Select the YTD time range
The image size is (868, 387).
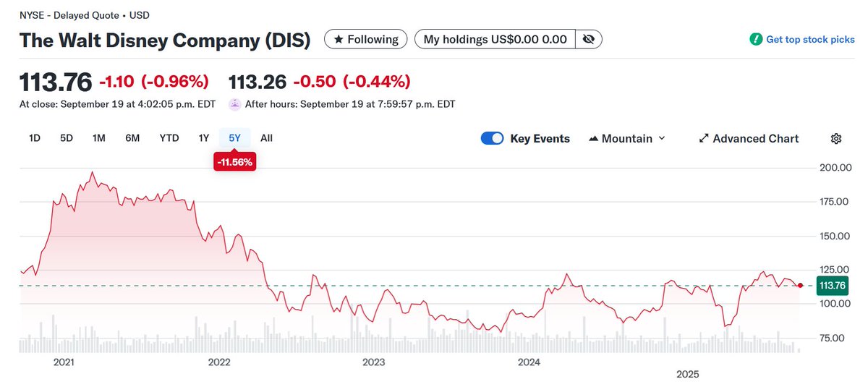(x=169, y=138)
